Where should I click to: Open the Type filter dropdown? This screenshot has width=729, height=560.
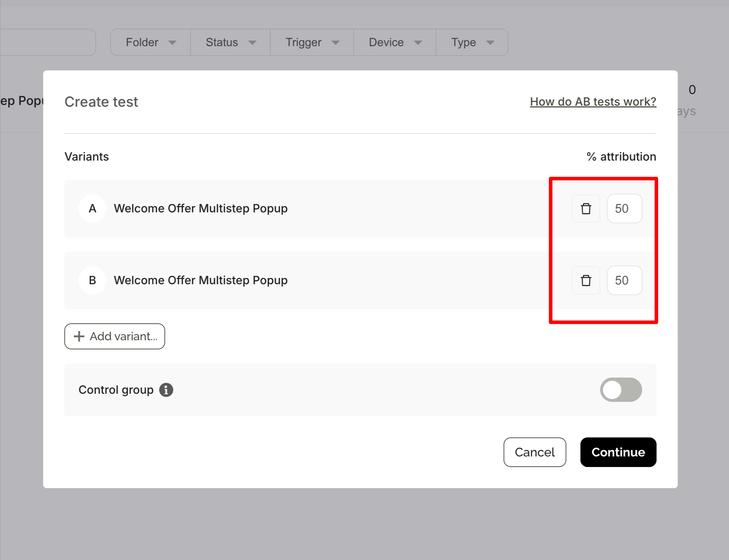(x=472, y=42)
